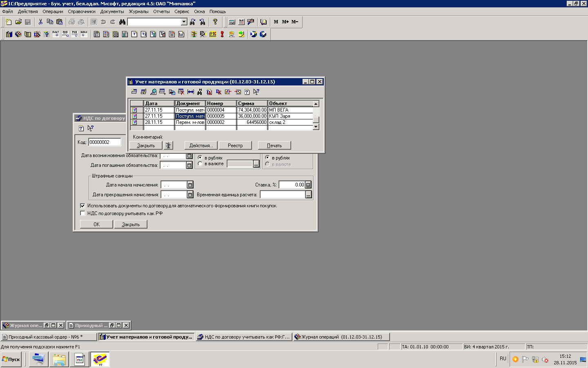
Task: Click the ПКО cash receipt order icon
Action: (65, 34)
